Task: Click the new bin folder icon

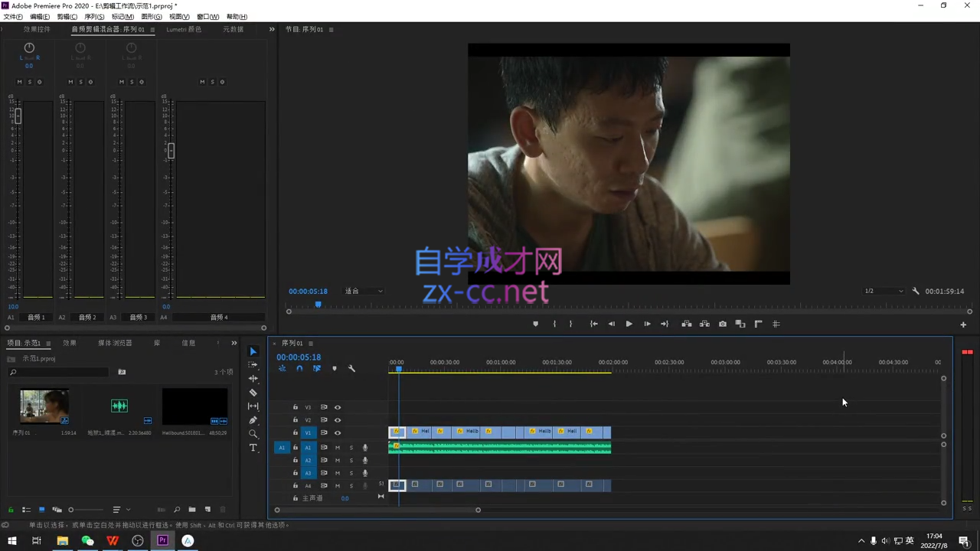Action: coord(192,510)
